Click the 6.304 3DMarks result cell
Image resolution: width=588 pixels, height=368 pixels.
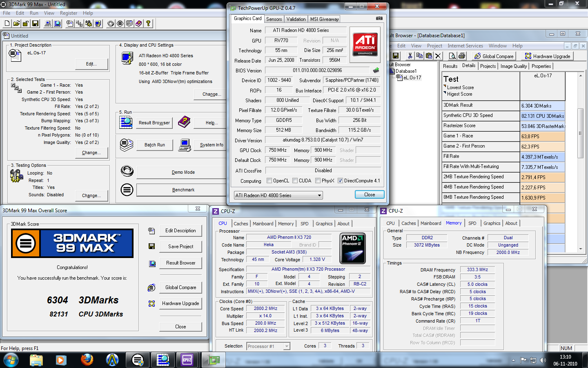tap(542, 105)
